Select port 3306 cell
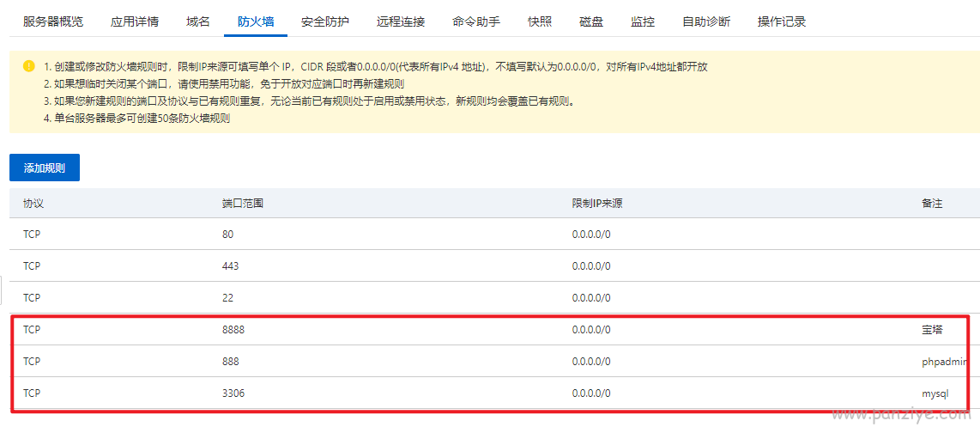This screenshot has height=433, width=980. point(233,393)
